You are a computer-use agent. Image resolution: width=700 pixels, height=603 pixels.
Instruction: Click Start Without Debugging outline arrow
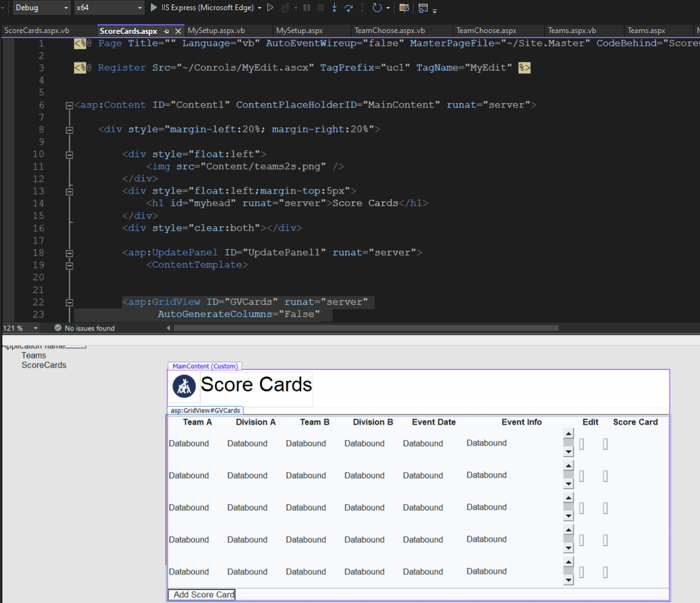(270, 8)
